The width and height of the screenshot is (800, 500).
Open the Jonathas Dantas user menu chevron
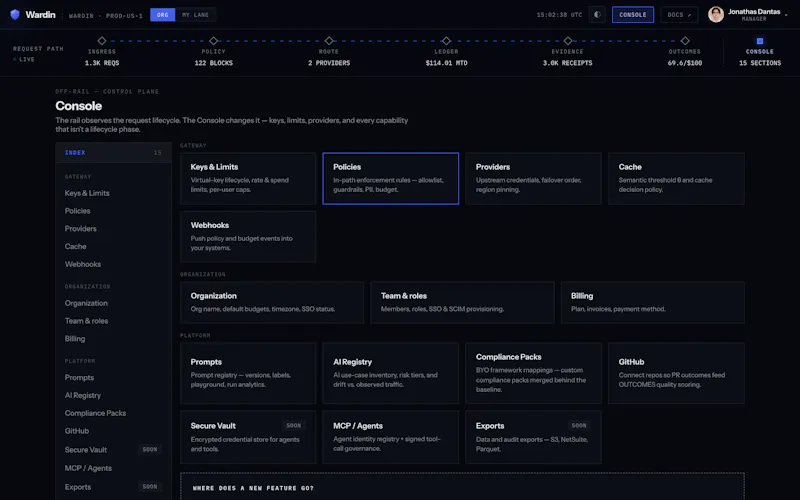[x=786, y=15]
